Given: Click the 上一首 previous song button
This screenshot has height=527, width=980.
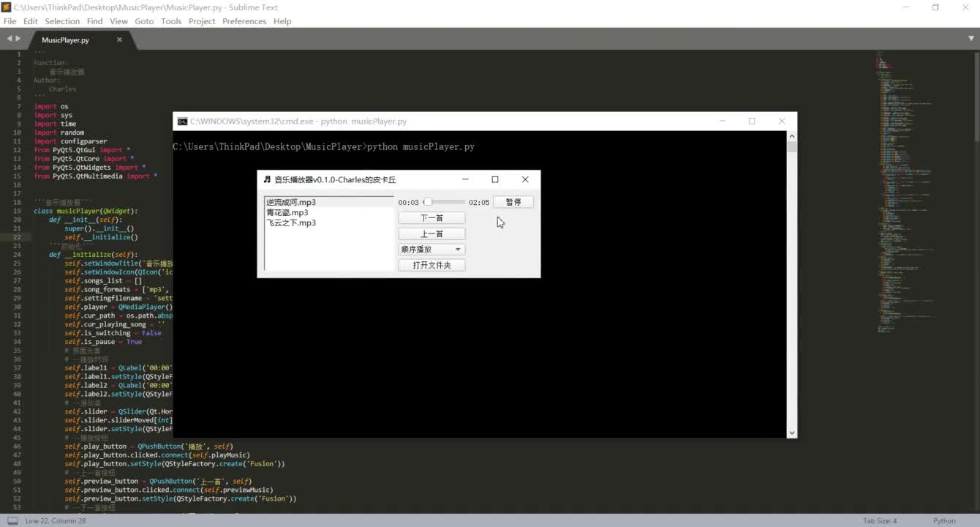Looking at the screenshot, I should tap(431, 234).
